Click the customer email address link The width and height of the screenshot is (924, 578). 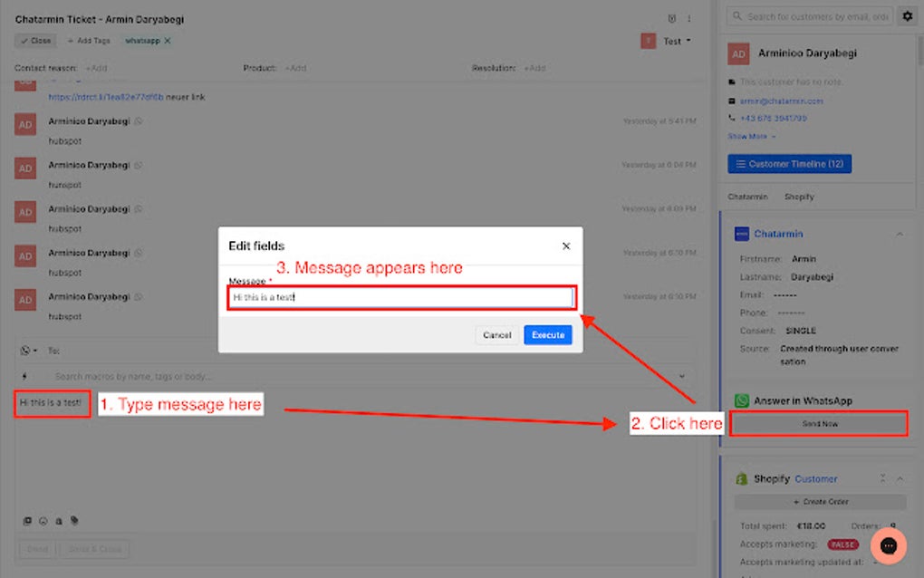(782, 101)
